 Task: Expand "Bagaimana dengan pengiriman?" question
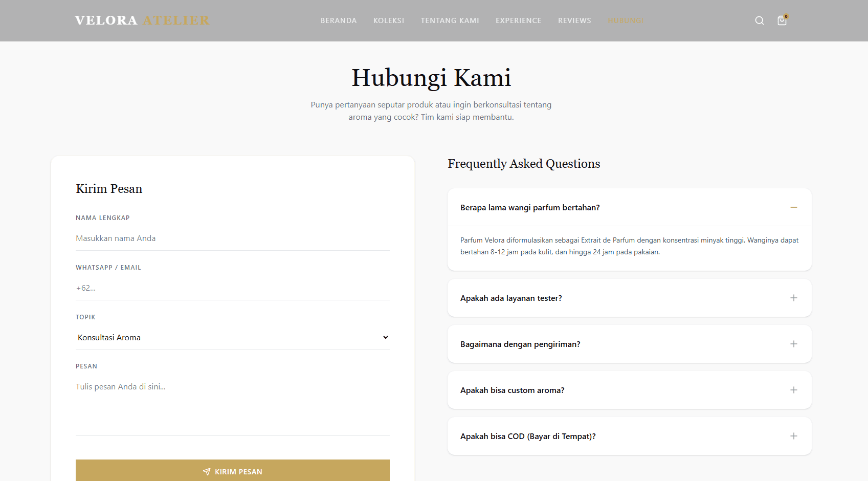(520, 344)
